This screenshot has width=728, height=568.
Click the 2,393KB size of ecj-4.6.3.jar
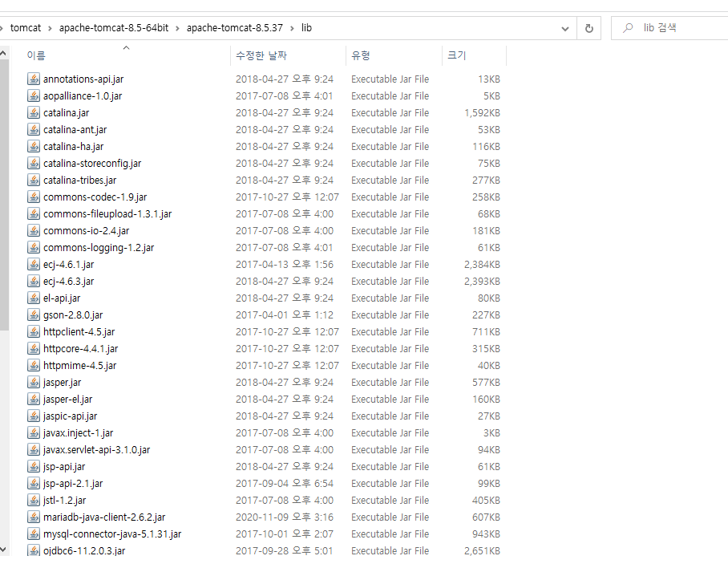(482, 281)
